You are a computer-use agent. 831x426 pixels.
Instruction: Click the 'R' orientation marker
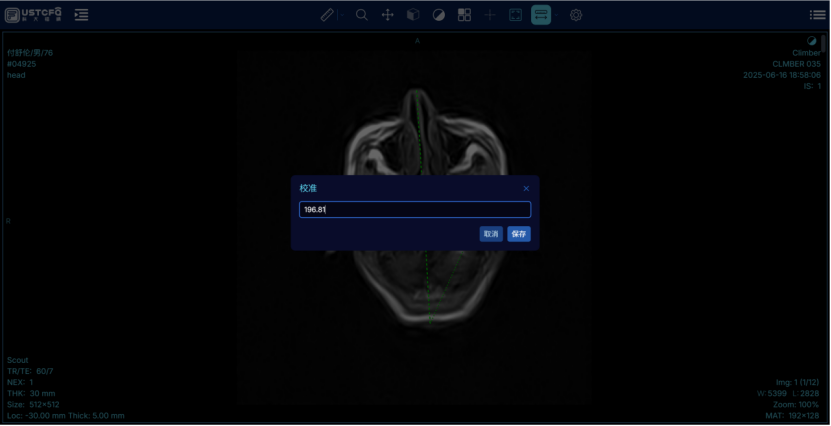(x=8, y=221)
